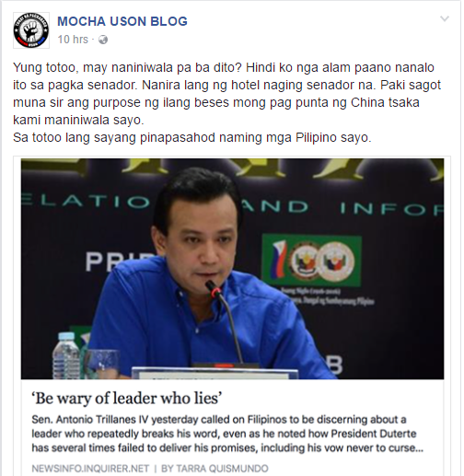Click the microphone in the article photo
Image resolution: width=464 pixels, height=476 pixels.
(x=224, y=321)
